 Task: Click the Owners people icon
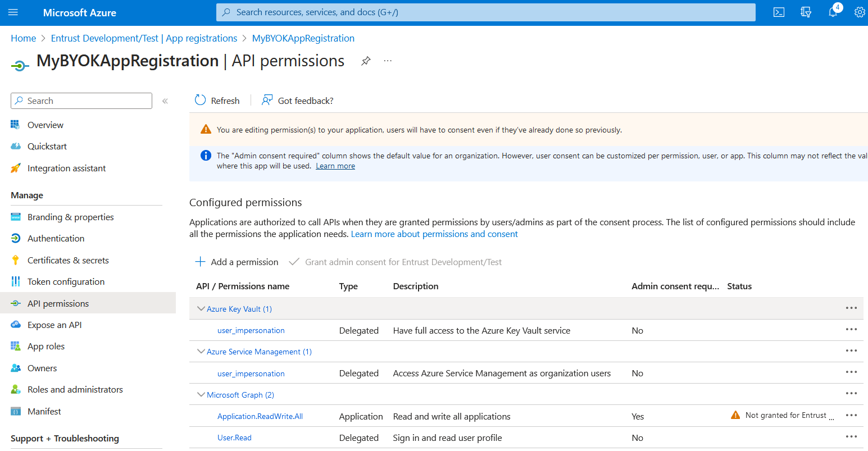tap(16, 368)
